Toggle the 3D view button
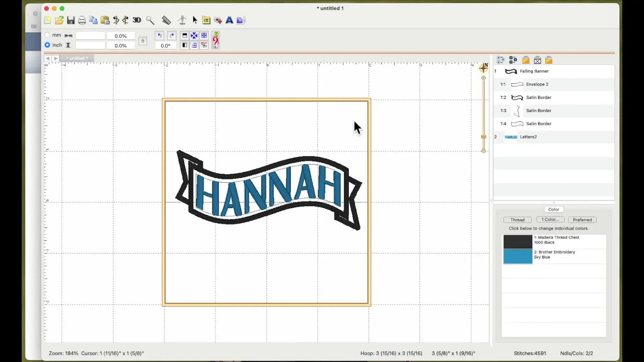The width and height of the screenshot is (644, 362). point(137,20)
